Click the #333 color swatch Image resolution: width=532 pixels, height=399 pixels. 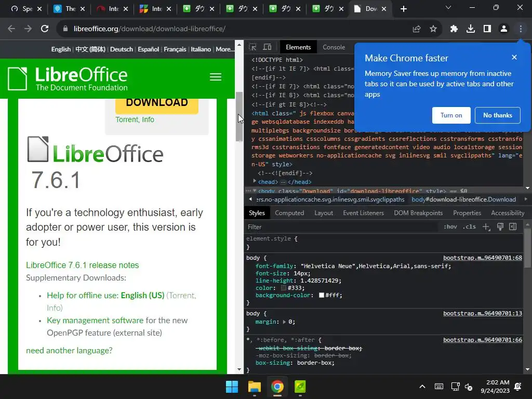pyautogui.click(x=284, y=288)
